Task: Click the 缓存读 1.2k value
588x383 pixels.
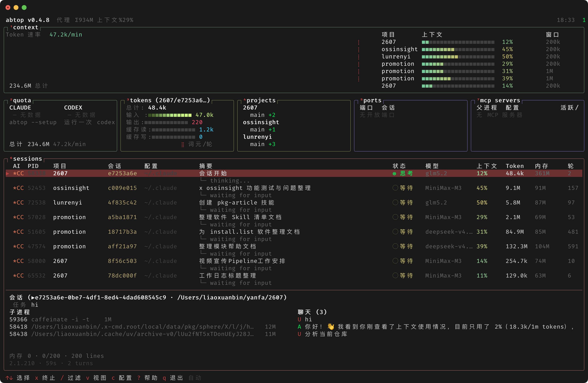Action: coord(206,130)
